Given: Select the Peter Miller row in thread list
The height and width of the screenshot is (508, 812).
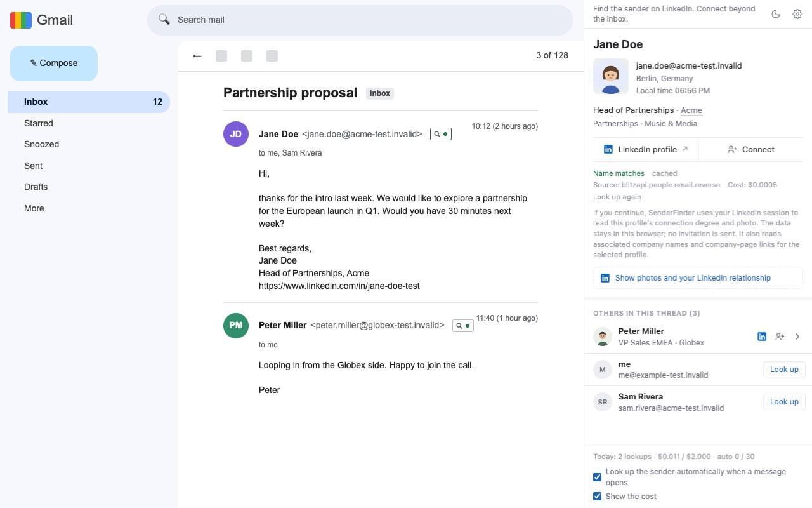Looking at the screenshot, I should 698,337.
